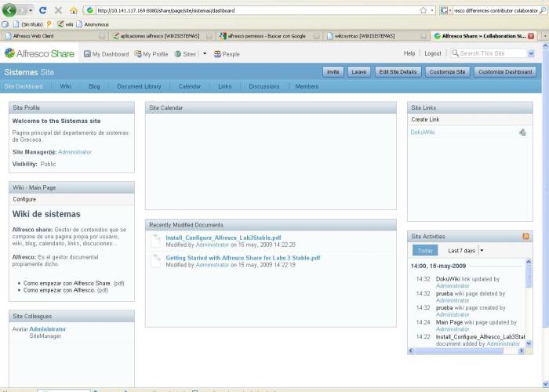This screenshot has height=392, width=549.
Task: Click the Customize Dashboard button
Action: pyautogui.click(x=505, y=71)
